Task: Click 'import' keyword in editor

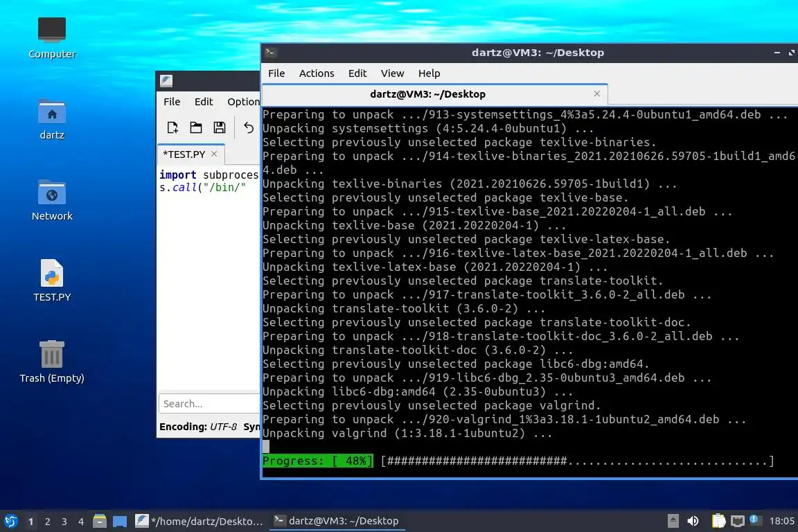Action: coord(177,175)
